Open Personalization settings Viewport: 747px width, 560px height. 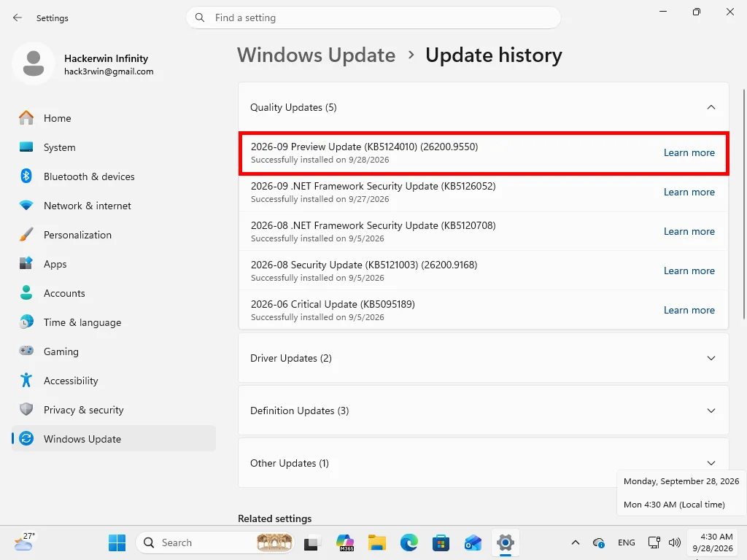(x=114, y=235)
